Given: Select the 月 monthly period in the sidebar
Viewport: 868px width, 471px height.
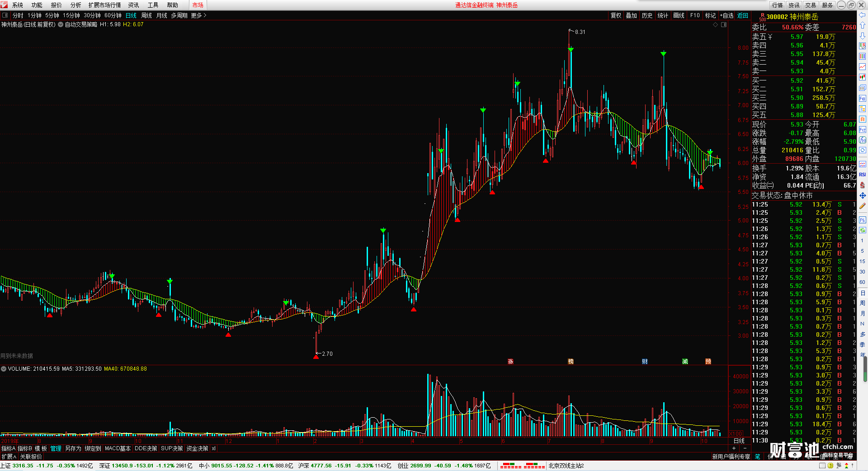Looking at the screenshot, I should click(862, 313).
